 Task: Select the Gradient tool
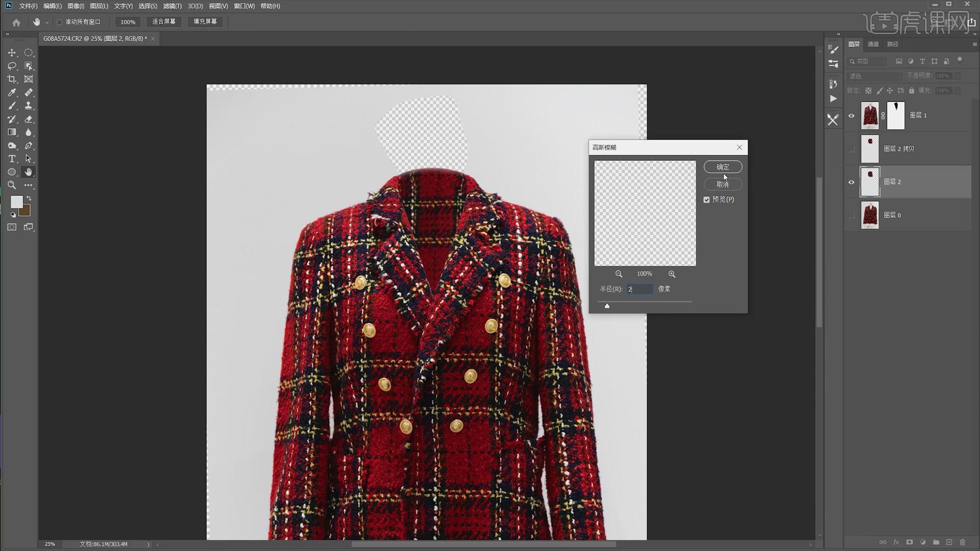point(12,132)
